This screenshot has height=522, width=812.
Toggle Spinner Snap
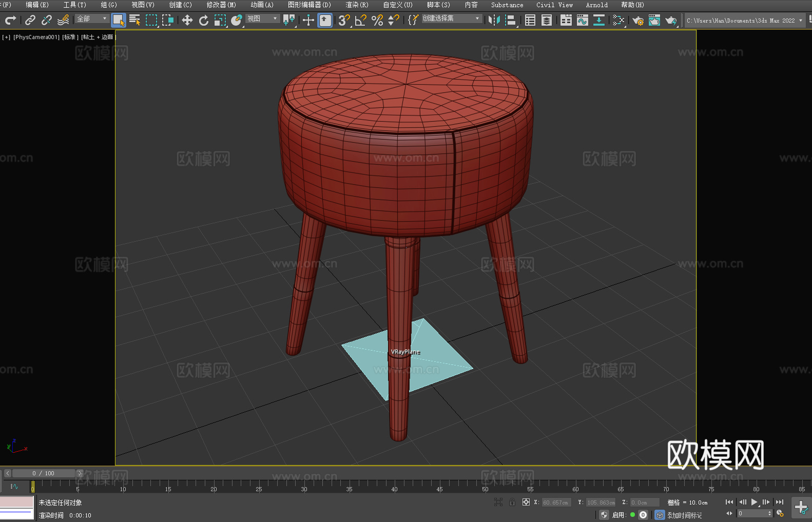click(x=394, y=20)
